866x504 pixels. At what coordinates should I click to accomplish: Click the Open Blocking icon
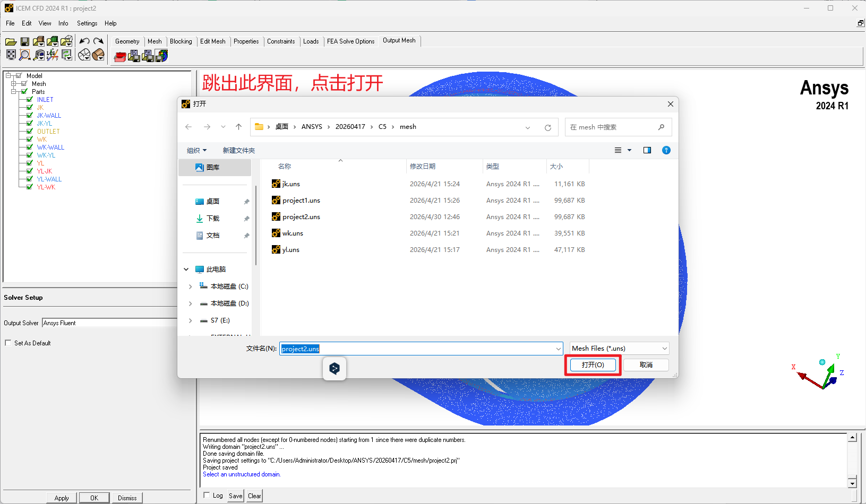(x=66, y=41)
